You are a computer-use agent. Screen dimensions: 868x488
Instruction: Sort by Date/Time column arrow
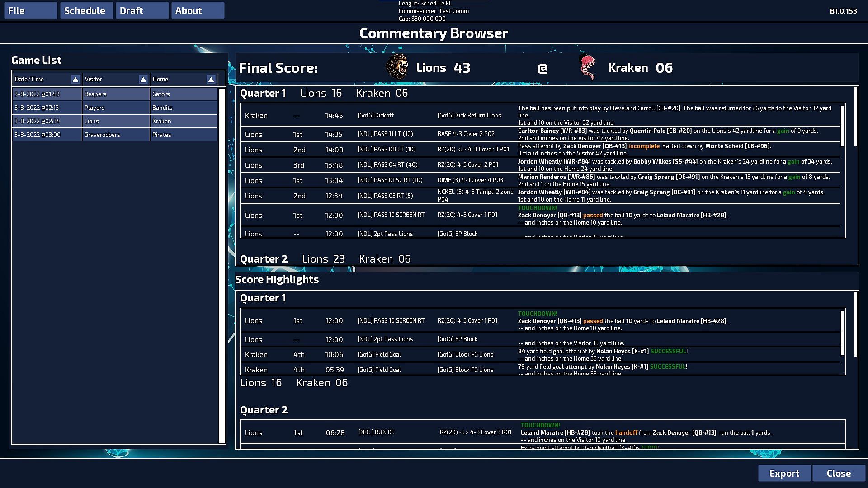75,80
